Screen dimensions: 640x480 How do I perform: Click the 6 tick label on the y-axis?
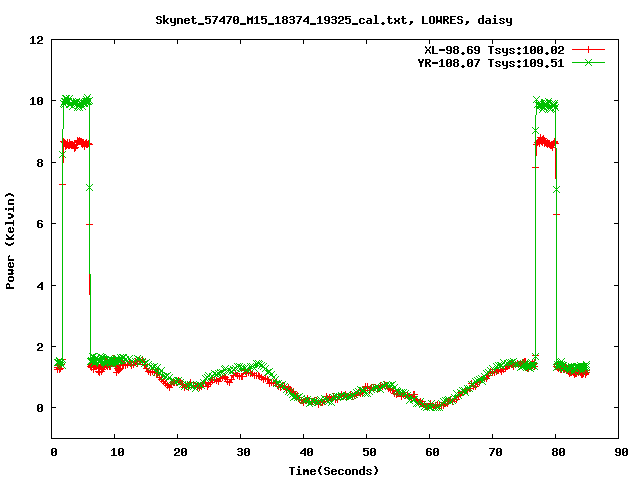[40, 224]
